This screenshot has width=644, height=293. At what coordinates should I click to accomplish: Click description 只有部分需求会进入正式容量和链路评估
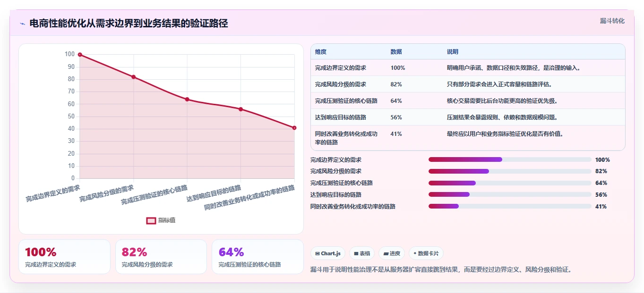[x=499, y=84]
